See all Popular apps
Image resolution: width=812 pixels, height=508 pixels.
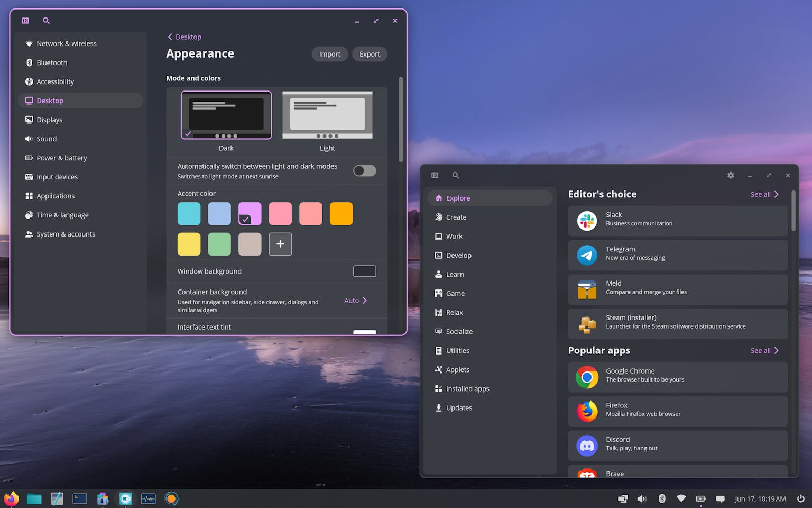(x=764, y=350)
